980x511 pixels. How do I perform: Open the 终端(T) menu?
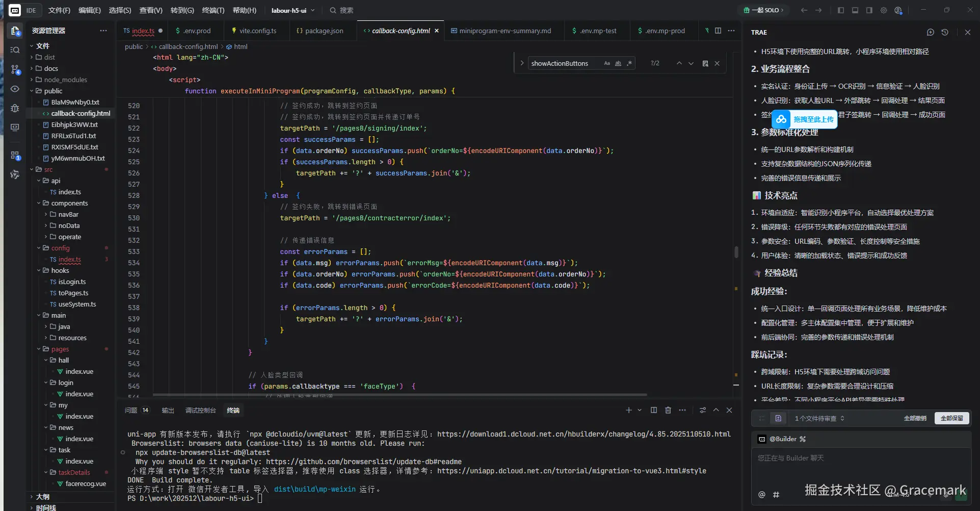coord(213,10)
